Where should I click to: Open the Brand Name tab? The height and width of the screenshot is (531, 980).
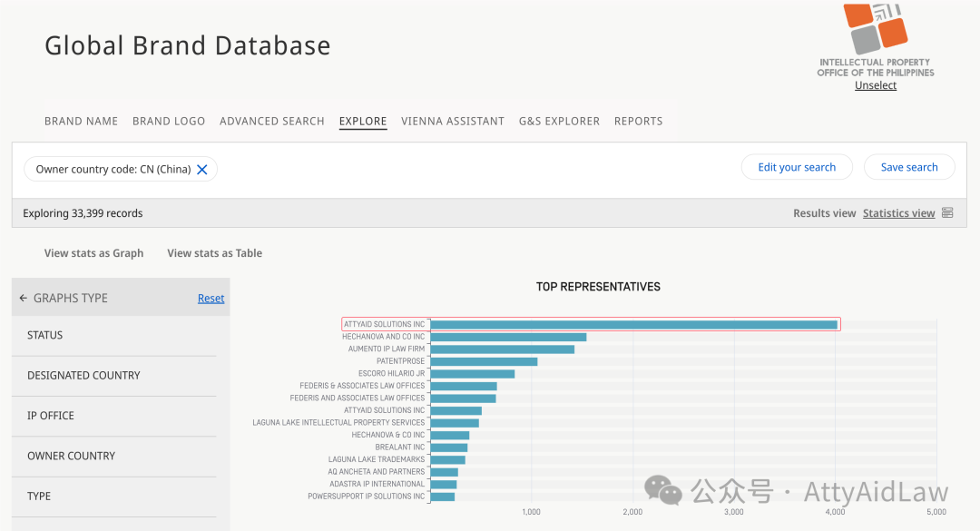point(82,122)
